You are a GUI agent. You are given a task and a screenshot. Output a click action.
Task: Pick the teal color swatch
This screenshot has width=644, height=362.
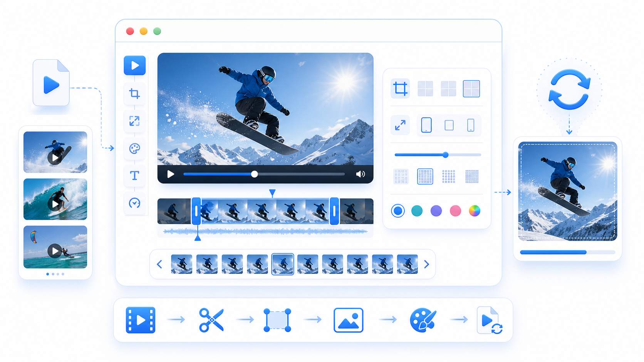(x=417, y=211)
